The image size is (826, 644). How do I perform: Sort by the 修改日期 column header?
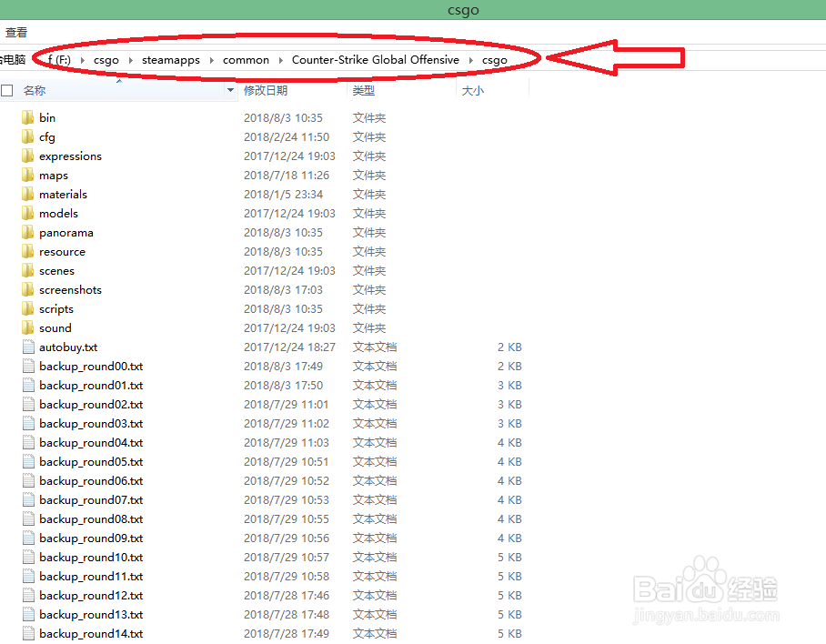[266, 91]
